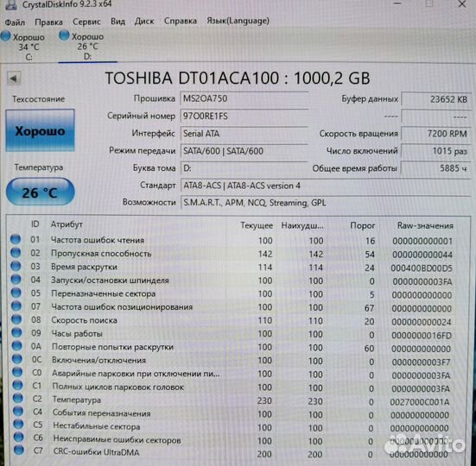Click the buffer size value 23652 KB

click(436, 99)
